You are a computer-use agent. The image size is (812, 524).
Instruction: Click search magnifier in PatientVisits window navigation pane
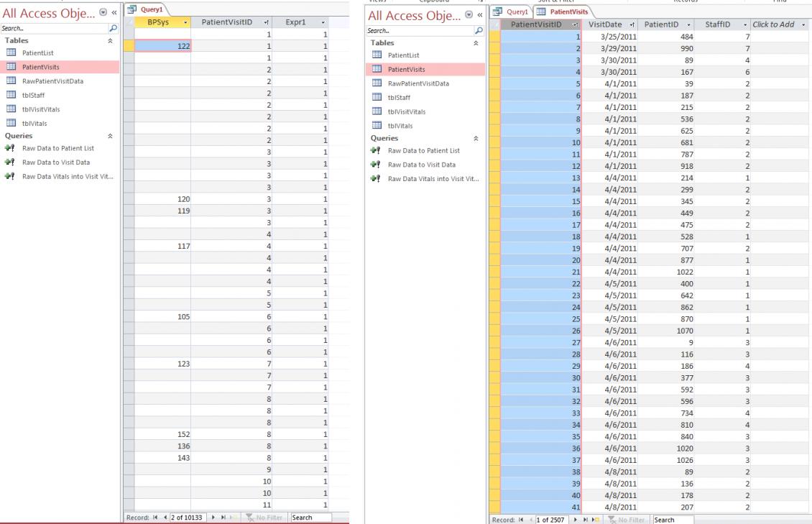pos(479,31)
